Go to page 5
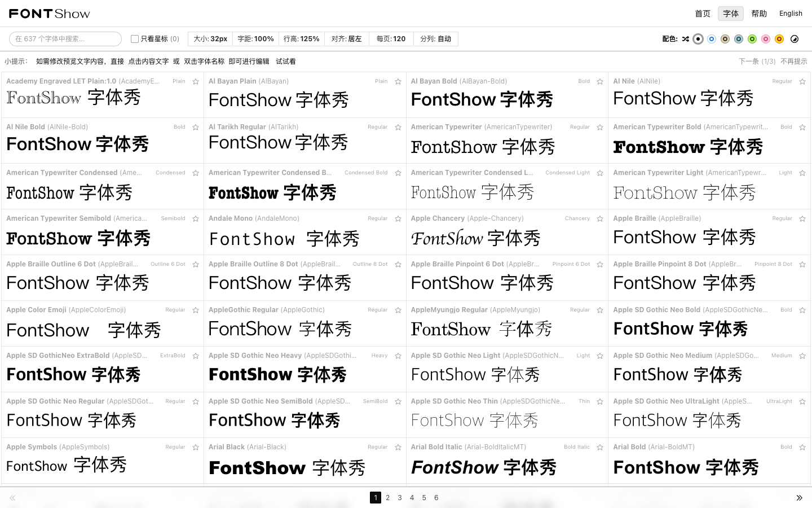Screen dimensions: 812x508 424,498
